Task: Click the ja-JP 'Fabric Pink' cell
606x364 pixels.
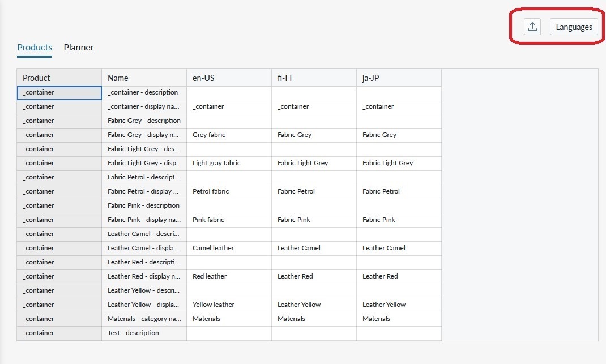Action: point(399,220)
